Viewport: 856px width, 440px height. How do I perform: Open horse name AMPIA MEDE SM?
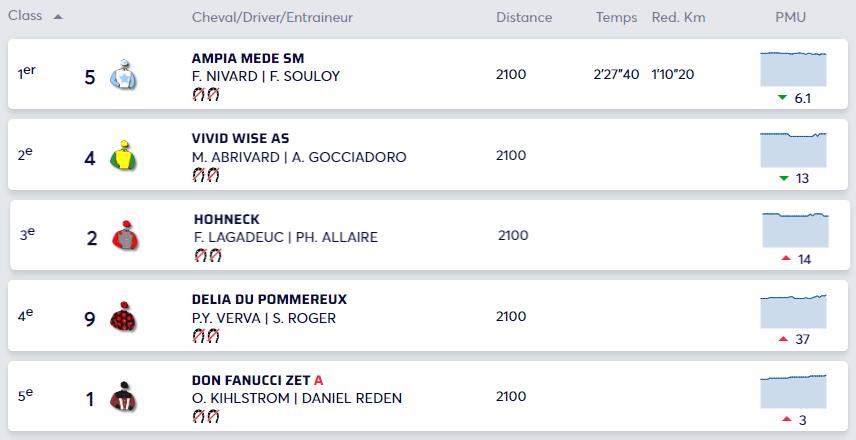pyautogui.click(x=247, y=57)
